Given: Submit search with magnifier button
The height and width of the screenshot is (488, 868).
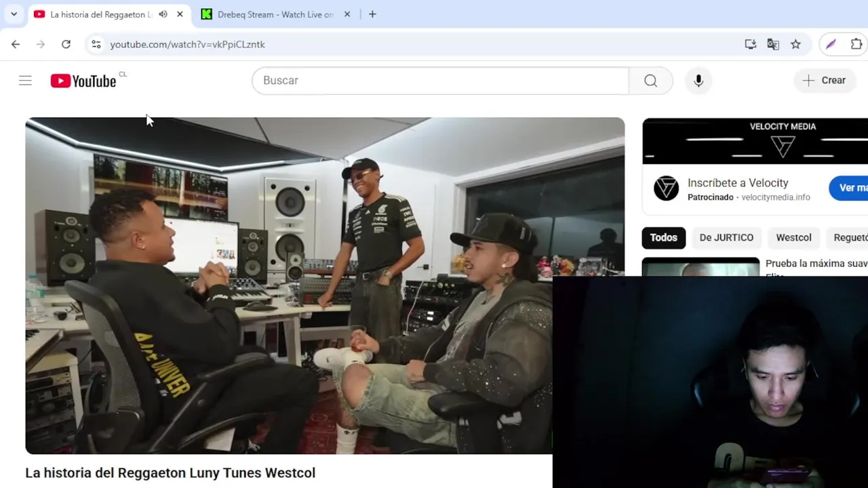Looking at the screenshot, I should tap(650, 81).
